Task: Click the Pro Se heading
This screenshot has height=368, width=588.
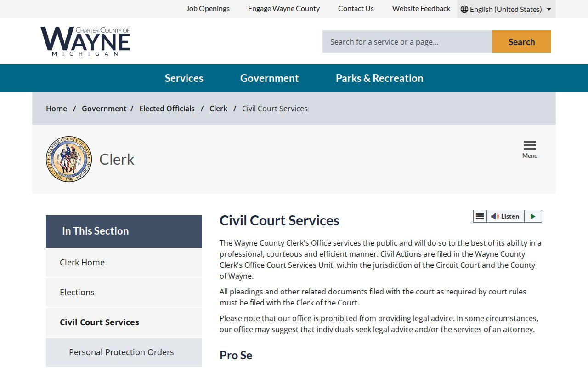Action: 236,355
